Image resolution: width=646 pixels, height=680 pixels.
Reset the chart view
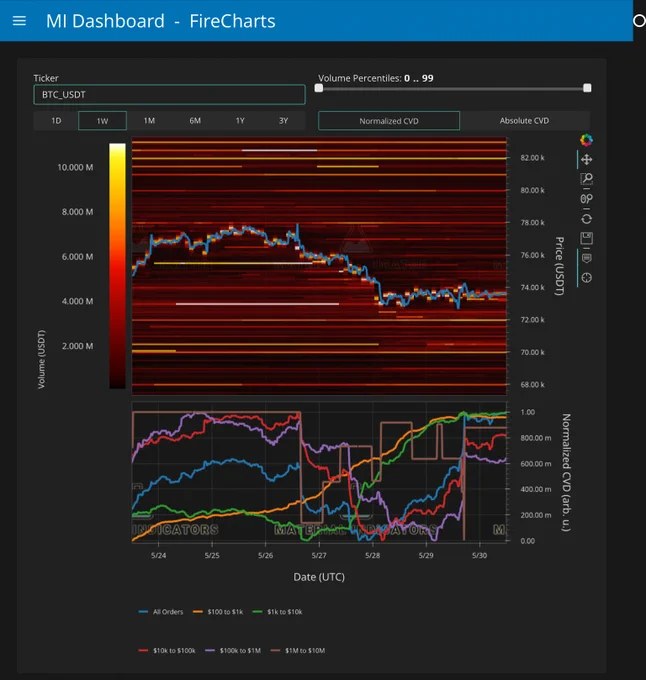586,219
